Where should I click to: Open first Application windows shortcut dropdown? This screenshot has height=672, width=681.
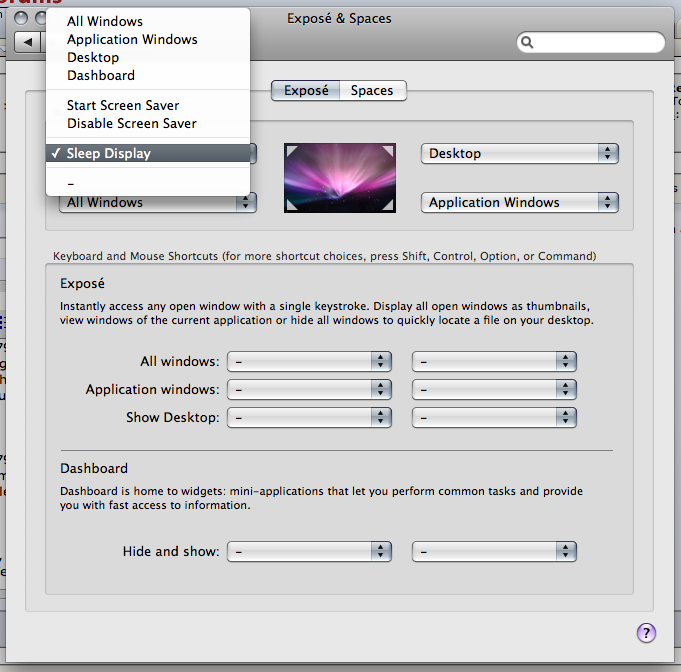[309, 390]
